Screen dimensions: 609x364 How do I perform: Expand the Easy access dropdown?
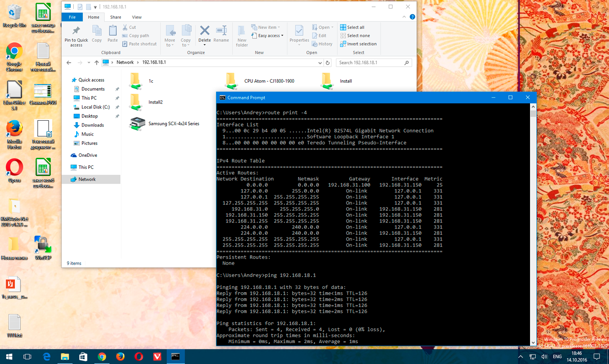point(270,36)
